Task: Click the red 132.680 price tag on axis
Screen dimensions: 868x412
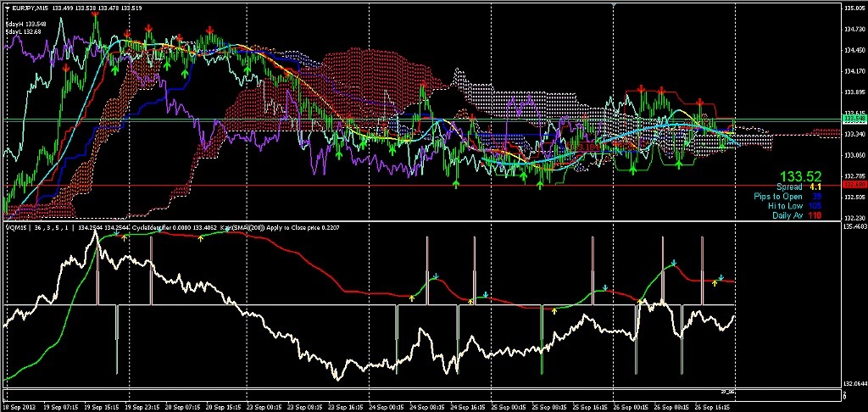Action: tap(853, 184)
